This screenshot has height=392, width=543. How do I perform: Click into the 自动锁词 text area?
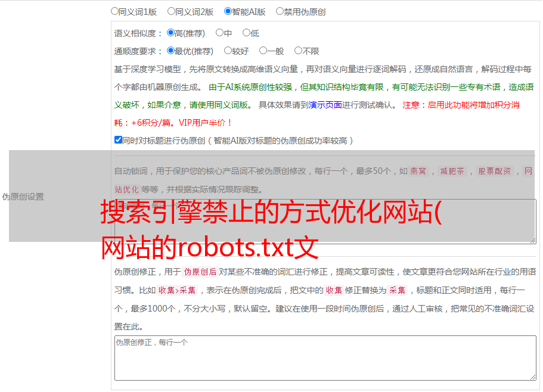[325, 222]
